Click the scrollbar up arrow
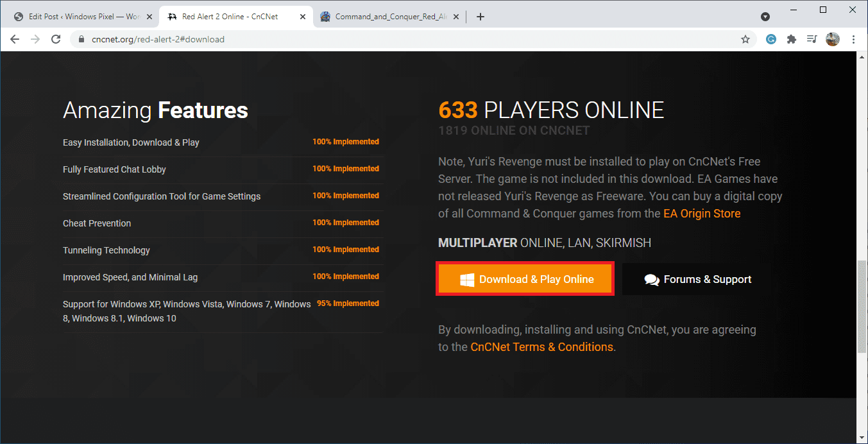868x444 pixels. 862,56
